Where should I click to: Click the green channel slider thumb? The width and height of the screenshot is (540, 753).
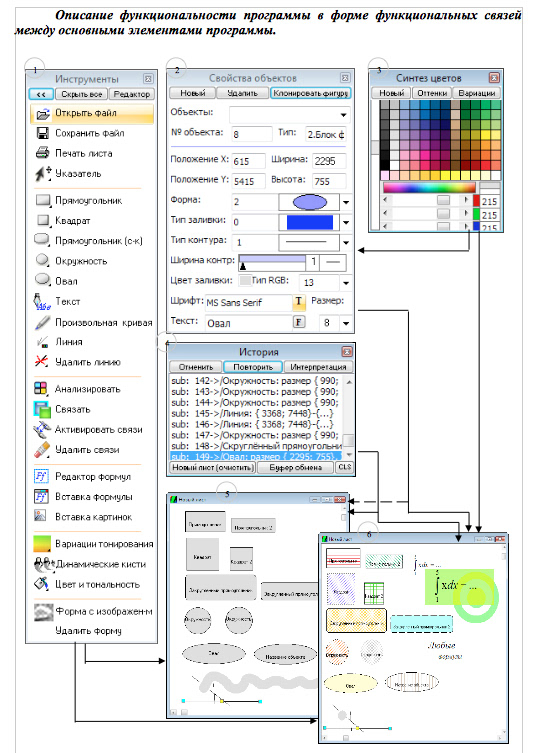coord(443,213)
